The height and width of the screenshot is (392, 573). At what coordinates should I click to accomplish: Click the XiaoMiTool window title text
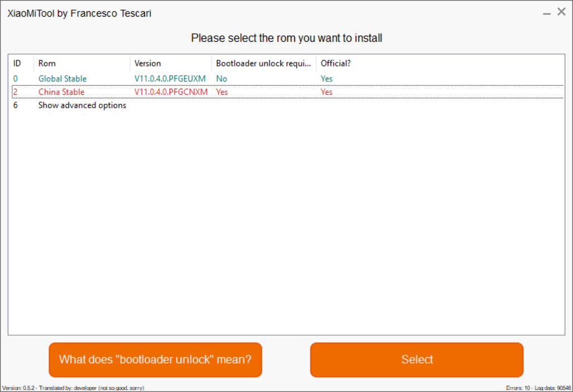[79, 13]
